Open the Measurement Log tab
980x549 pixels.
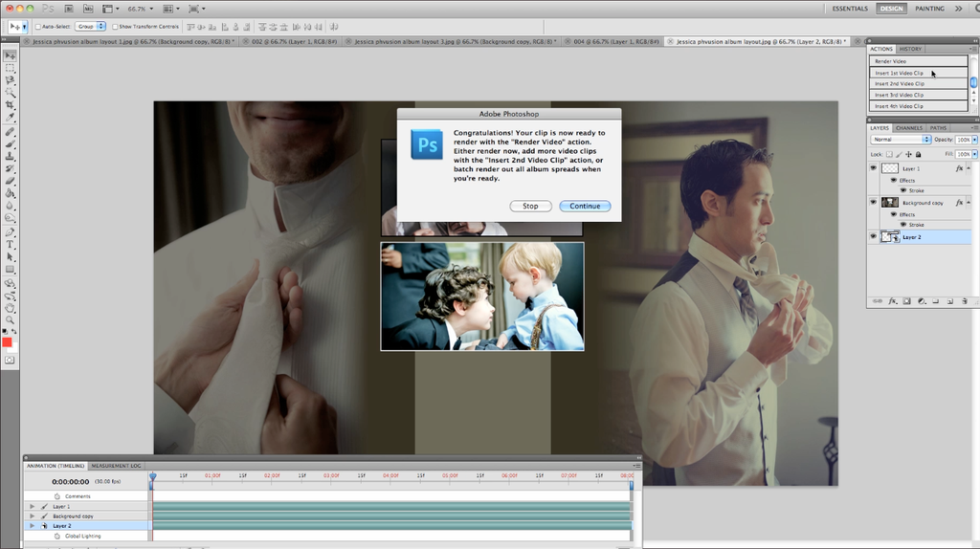116,465
